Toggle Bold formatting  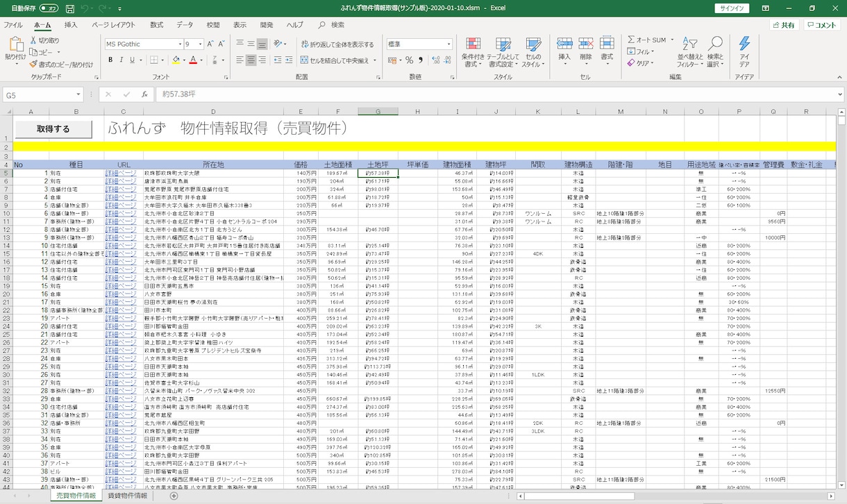110,60
